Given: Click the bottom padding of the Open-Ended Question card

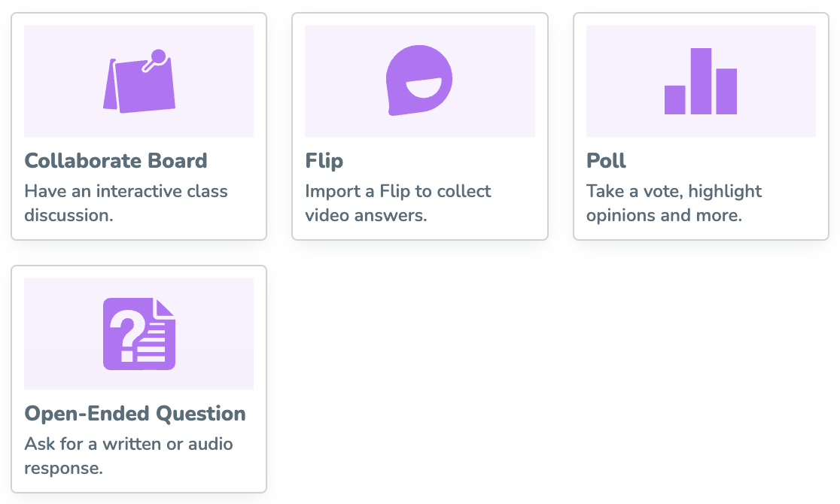Looking at the screenshot, I should [139, 485].
